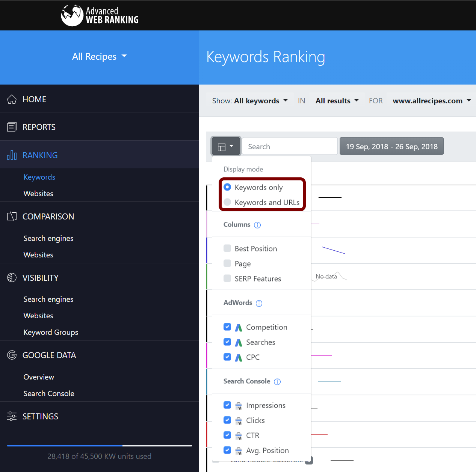Go to Websites under Comparison
The height and width of the screenshot is (472, 476).
38,255
